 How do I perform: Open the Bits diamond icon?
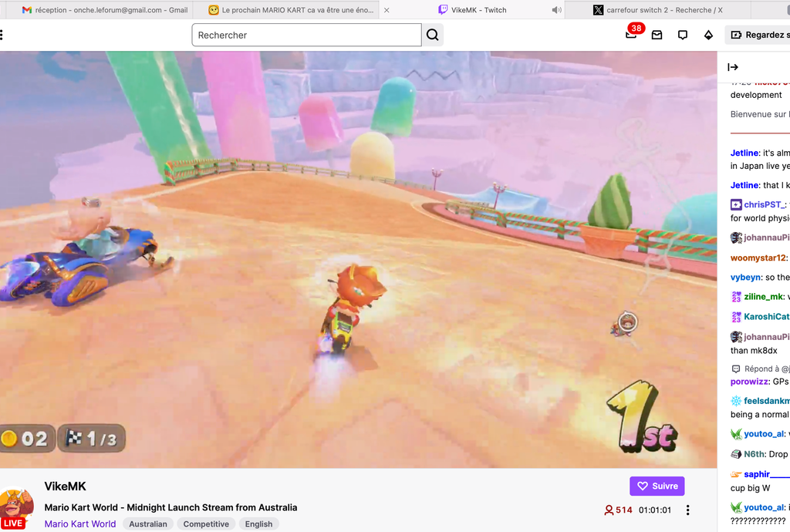pos(708,35)
